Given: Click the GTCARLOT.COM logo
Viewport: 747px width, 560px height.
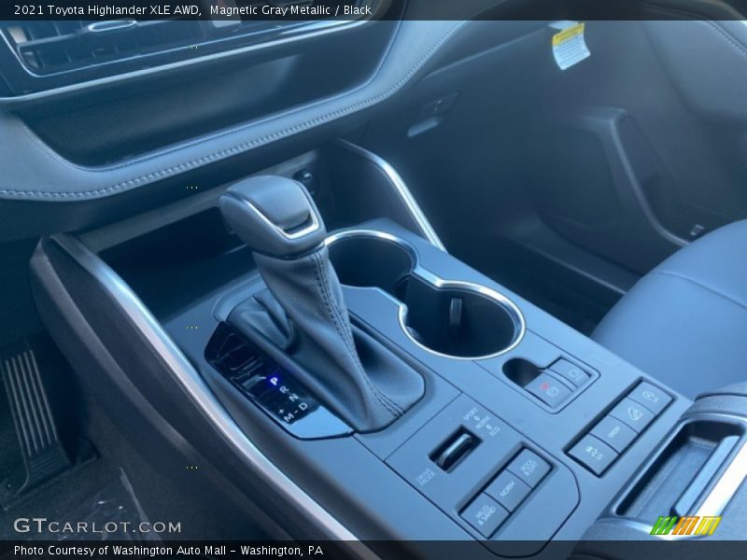Looking at the screenshot, I should (97, 526).
